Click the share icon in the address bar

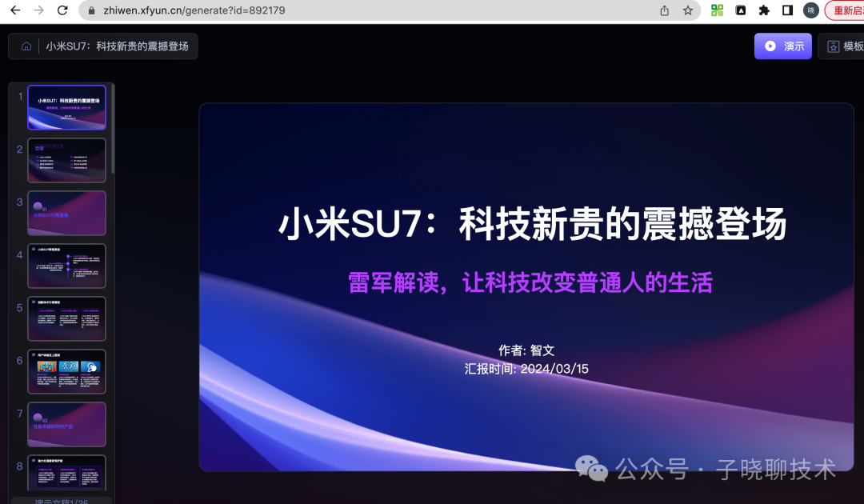[665, 10]
